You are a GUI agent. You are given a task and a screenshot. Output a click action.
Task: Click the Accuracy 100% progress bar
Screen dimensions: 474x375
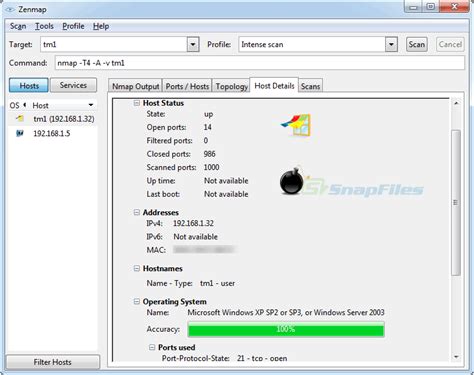pos(286,329)
